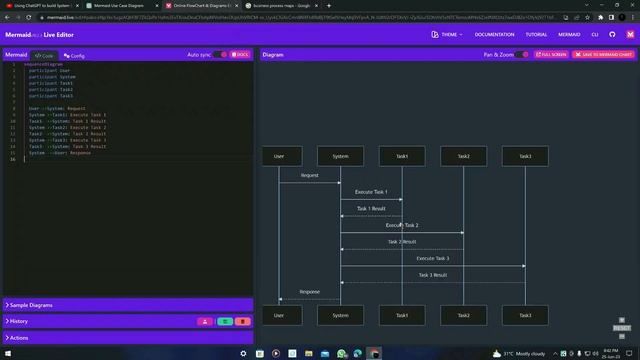Click the pink Docs button

tap(240, 55)
